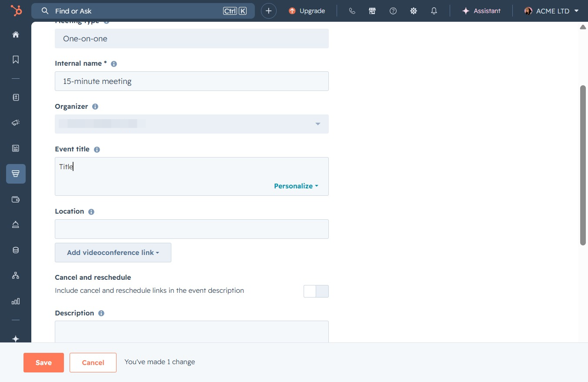
Task: Open the Commerce wallet sidebar icon
Action: tap(16, 199)
